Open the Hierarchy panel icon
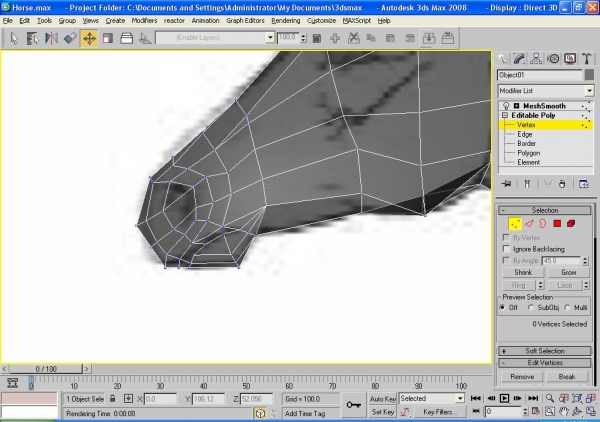Image resolution: width=600 pixels, height=422 pixels. pyautogui.click(x=536, y=59)
